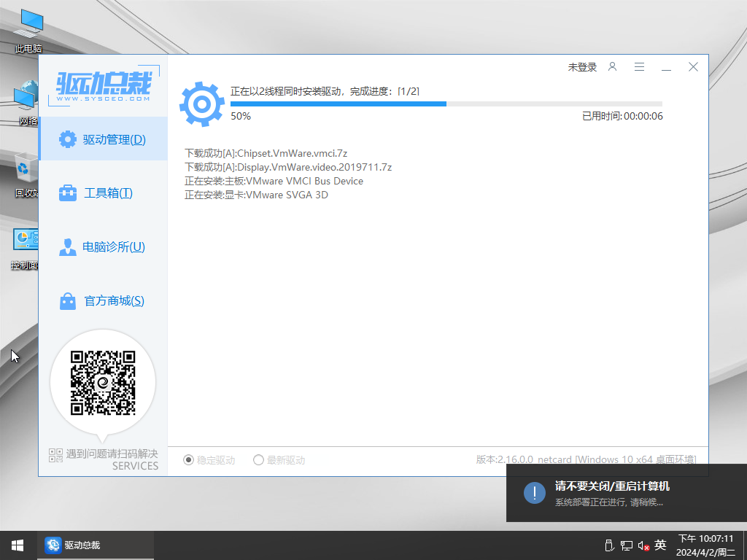Click the 请不要关闭/重启计算机 notification
Image resolution: width=747 pixels, height=560 pixels.
coord(627,493)
